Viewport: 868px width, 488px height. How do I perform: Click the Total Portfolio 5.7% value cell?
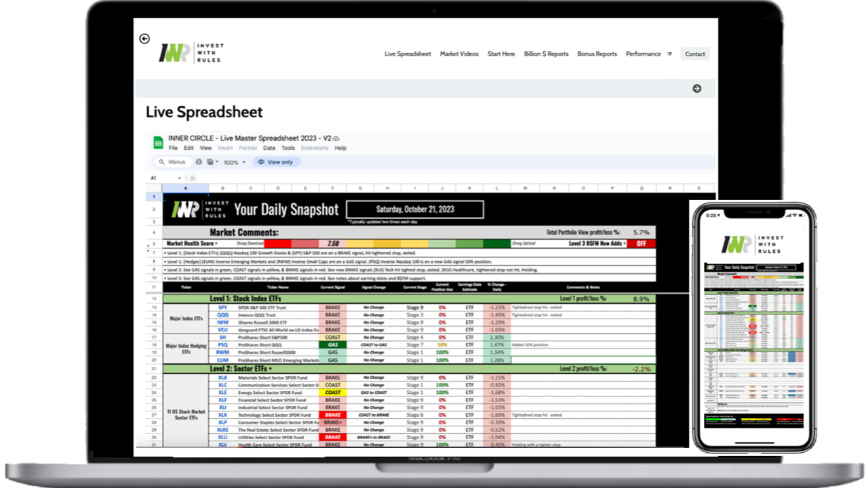641,232
